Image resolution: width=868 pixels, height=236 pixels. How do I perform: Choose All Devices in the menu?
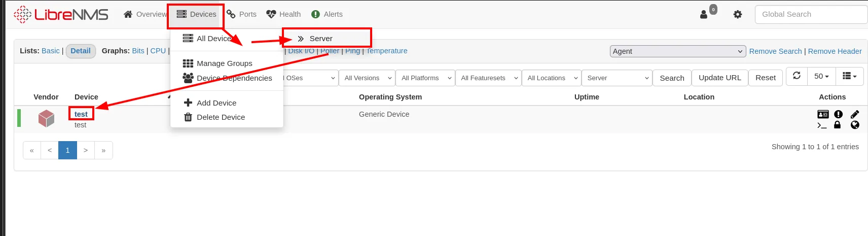pos(207,39)
